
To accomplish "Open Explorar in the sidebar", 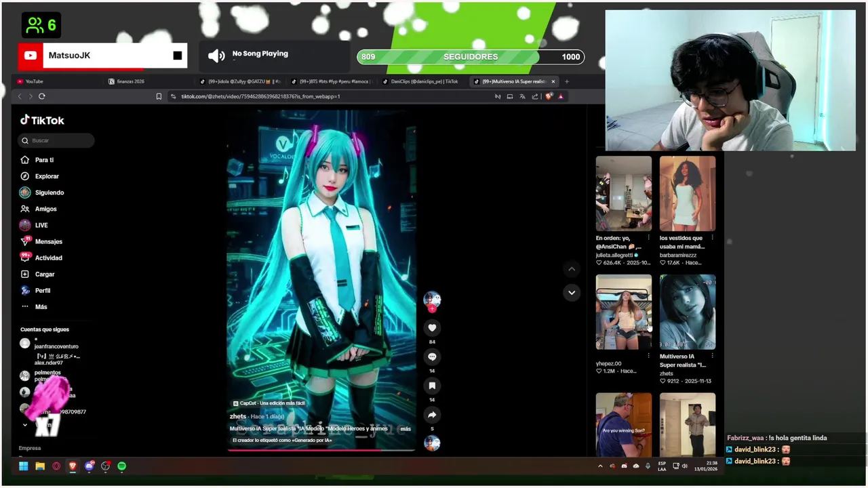I will click(40, 176).
